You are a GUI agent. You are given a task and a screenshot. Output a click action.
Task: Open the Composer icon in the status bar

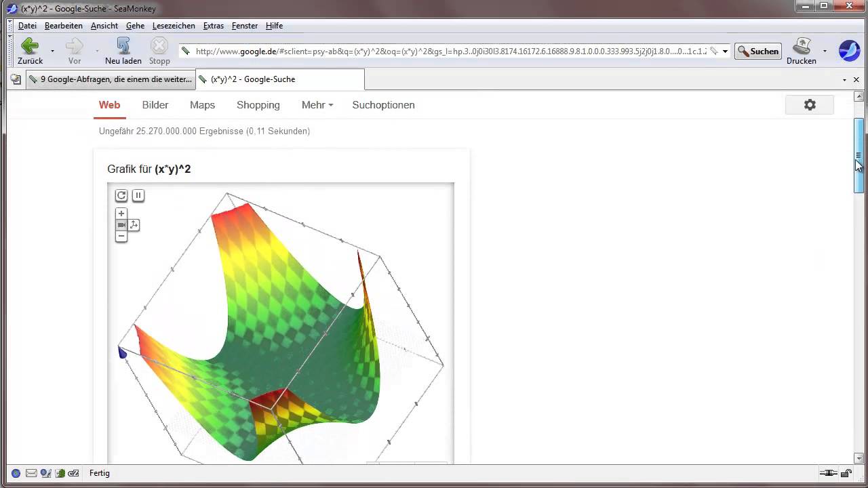(x=45, y=473)
